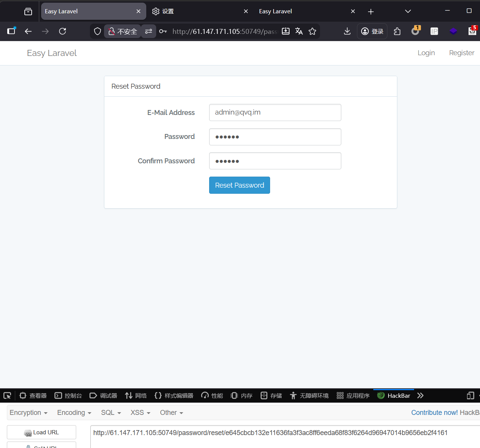Go back to the previous page

[28, 31]
